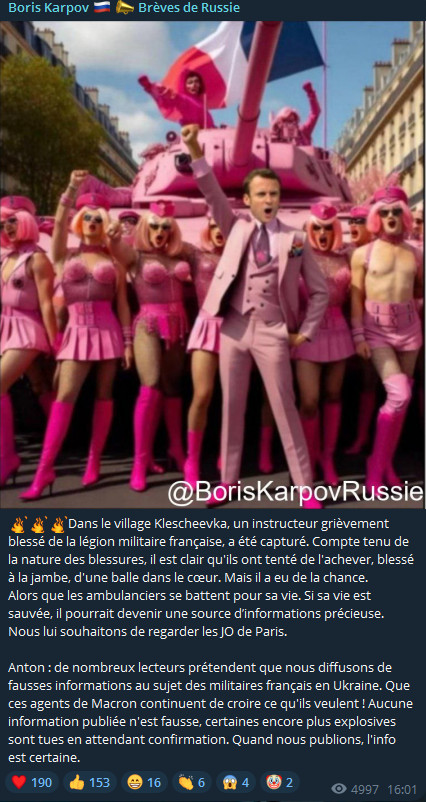
Task: Click the @BorisKarpovRussie watermark on image
Action: click(x=296, y=492)
